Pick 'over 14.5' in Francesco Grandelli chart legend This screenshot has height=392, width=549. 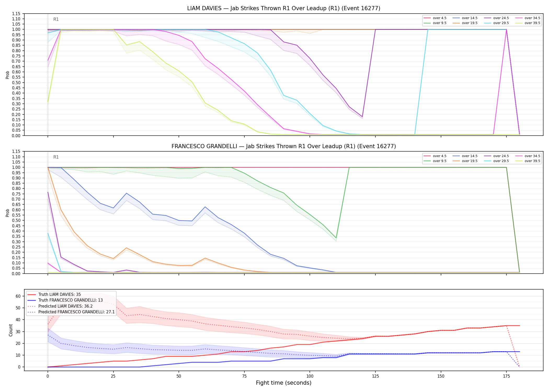click(465, 156)
